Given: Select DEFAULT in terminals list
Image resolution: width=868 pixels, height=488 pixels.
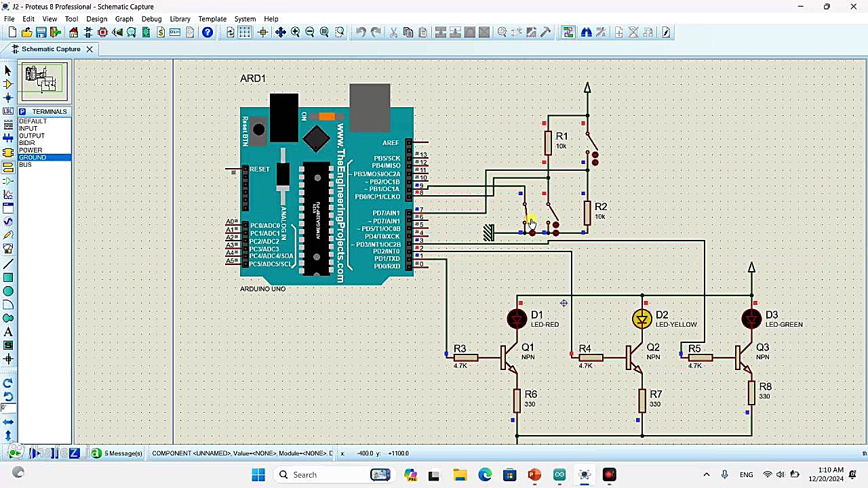Looking at the screenshot, I should 33,121.
